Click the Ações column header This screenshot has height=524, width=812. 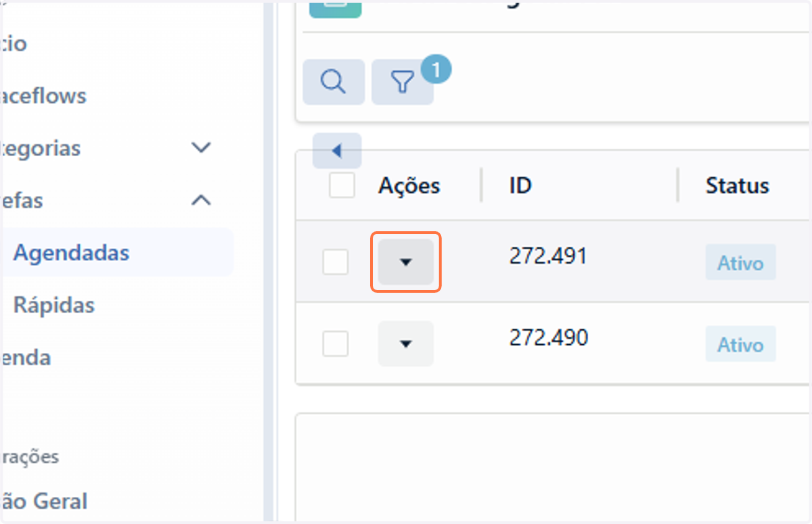[409, 185]
